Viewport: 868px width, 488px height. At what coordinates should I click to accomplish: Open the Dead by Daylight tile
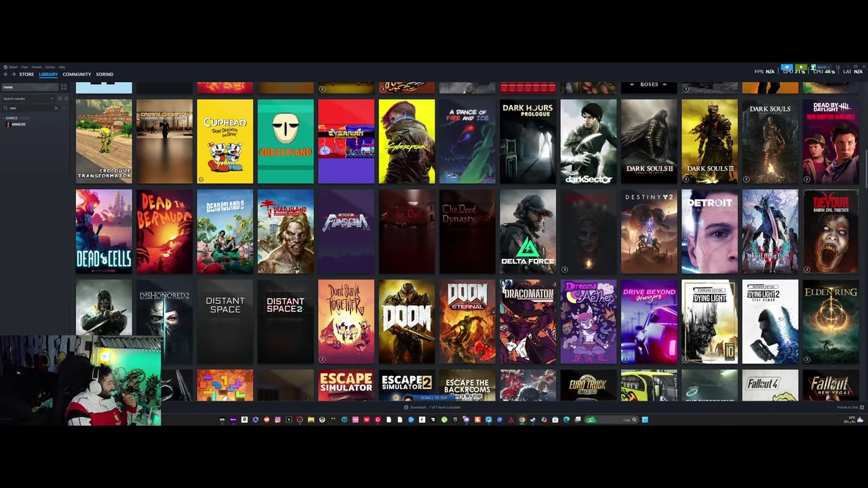[831, 142]
